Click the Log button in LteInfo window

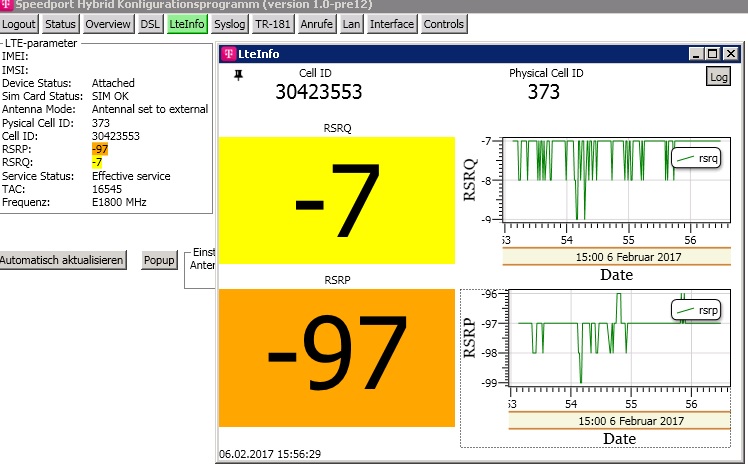(718, 77)
